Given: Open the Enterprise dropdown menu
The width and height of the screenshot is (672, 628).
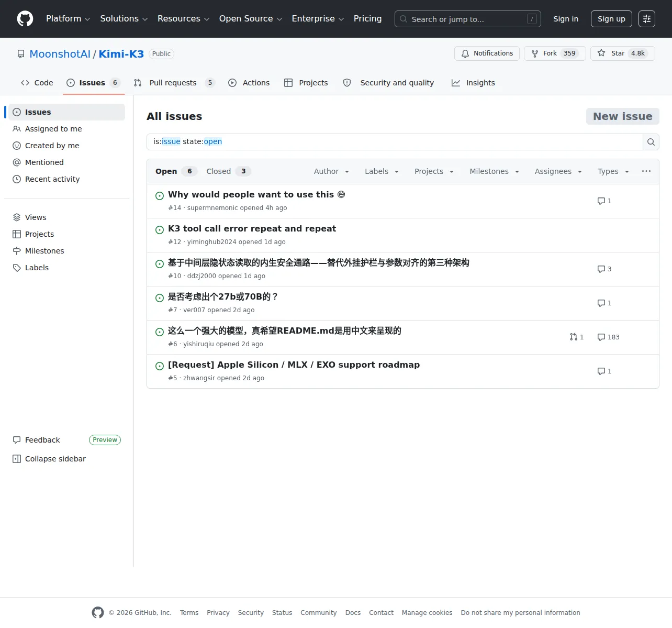Looking at the screenshot, I should tap(318, 19).
